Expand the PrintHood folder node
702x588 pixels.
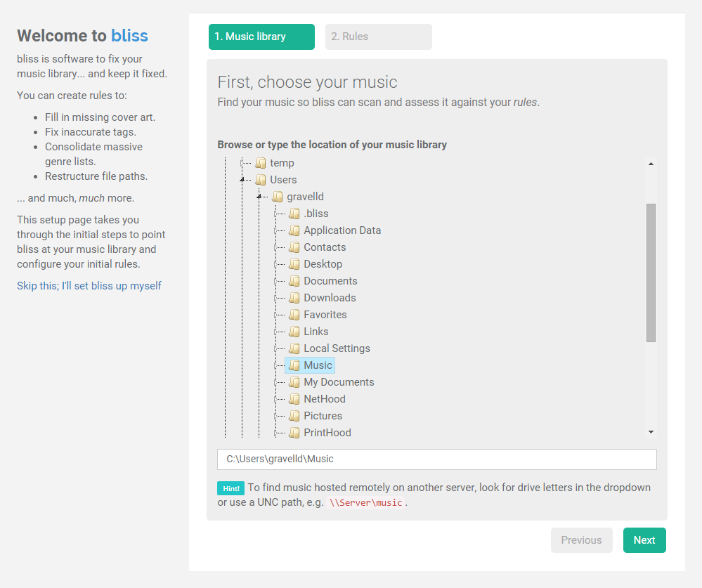click(275, 433)
